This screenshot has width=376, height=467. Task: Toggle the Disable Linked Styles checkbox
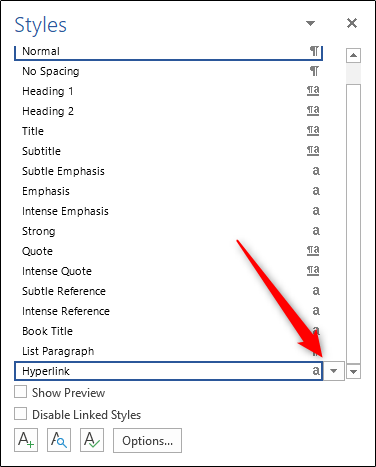(x=20, y=414)
